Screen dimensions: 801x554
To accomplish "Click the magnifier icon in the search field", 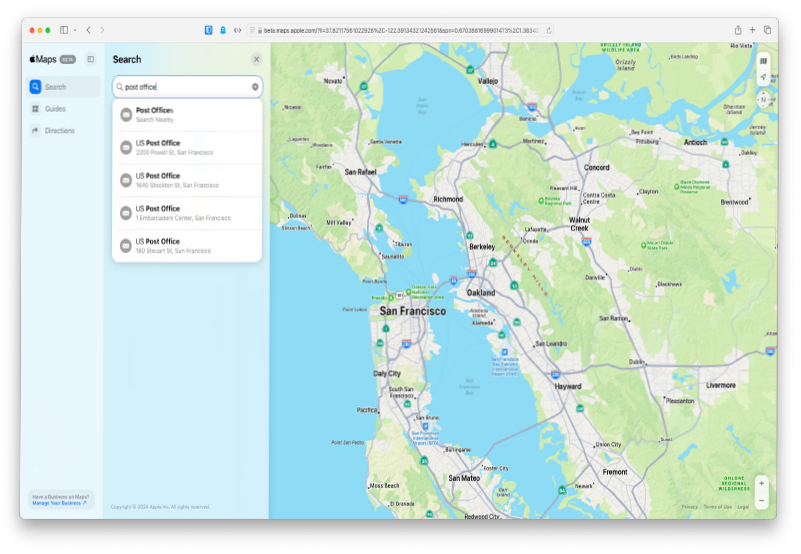I will 120,87.
